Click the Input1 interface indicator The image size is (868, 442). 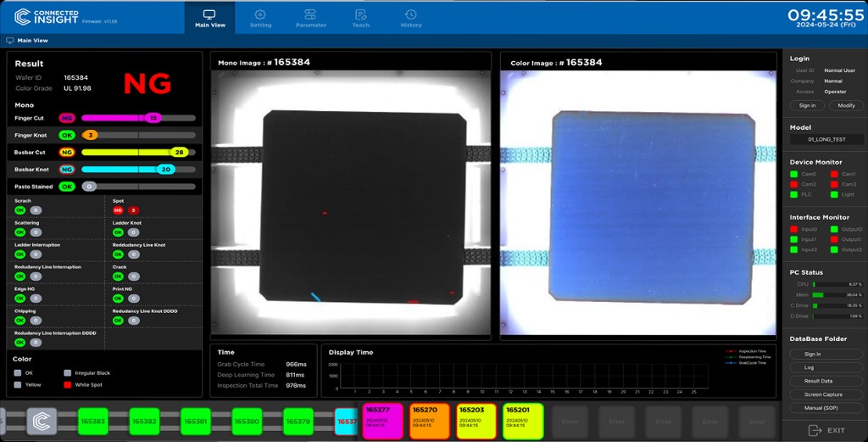pos(793,239)
